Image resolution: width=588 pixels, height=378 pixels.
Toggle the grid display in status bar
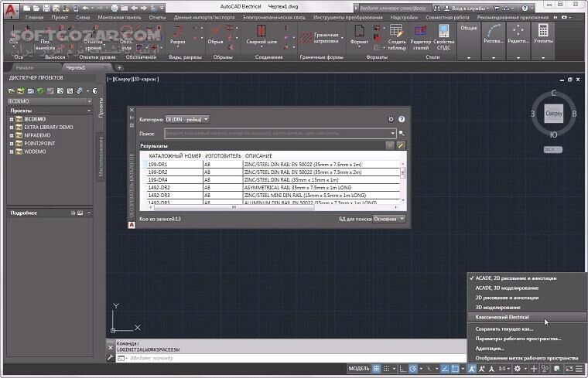click(376, 369)
